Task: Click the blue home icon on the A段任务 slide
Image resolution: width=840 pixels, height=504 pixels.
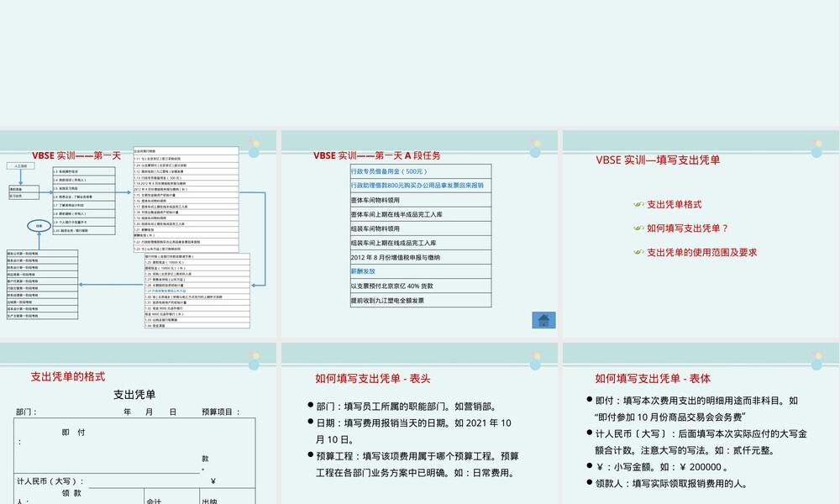Action: tap(543, 320)
